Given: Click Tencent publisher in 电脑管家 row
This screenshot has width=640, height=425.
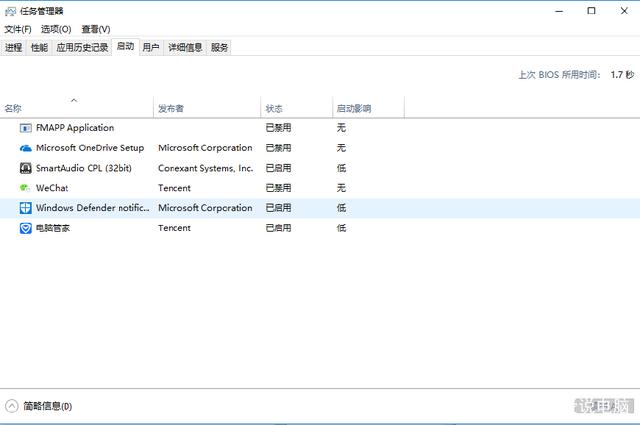Looking at the screenshot, I should (x=174, y=228).
